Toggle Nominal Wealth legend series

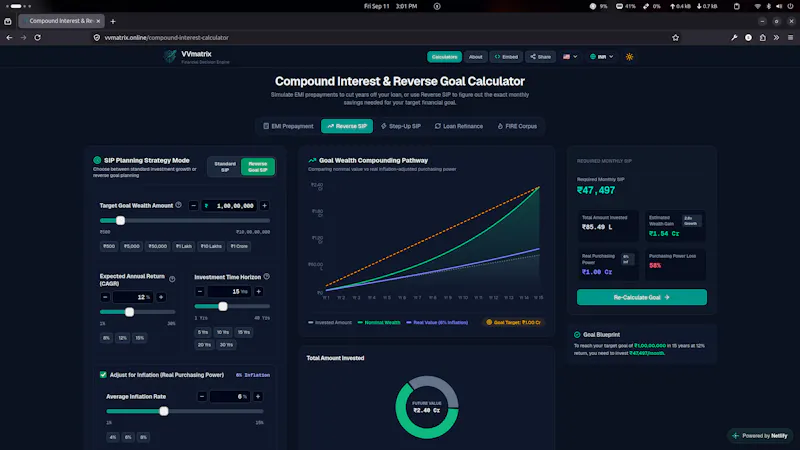tap(379, 322)
